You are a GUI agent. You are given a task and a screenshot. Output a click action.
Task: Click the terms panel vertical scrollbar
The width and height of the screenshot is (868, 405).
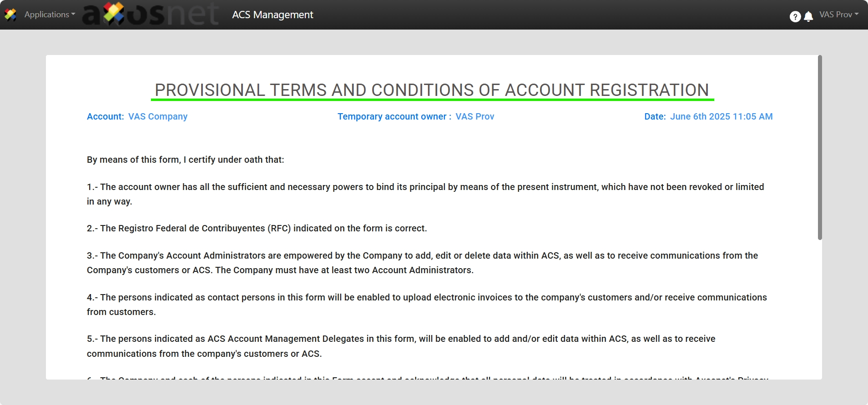point(820,148)
